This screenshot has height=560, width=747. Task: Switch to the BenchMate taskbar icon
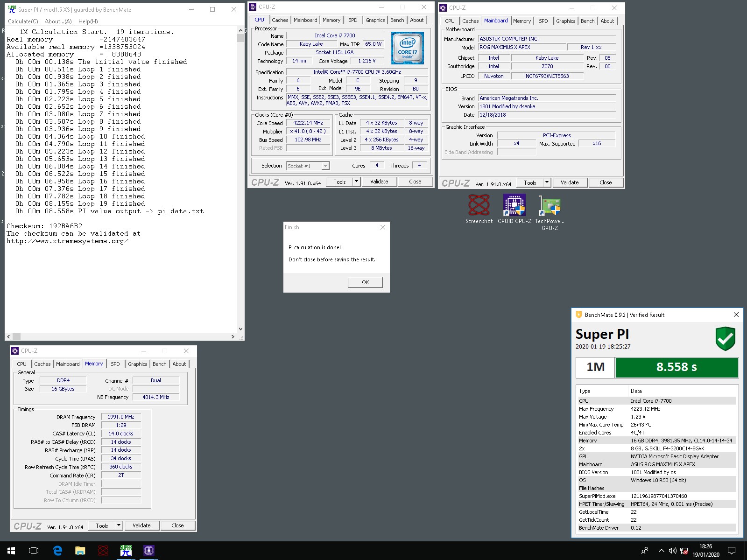103,551
